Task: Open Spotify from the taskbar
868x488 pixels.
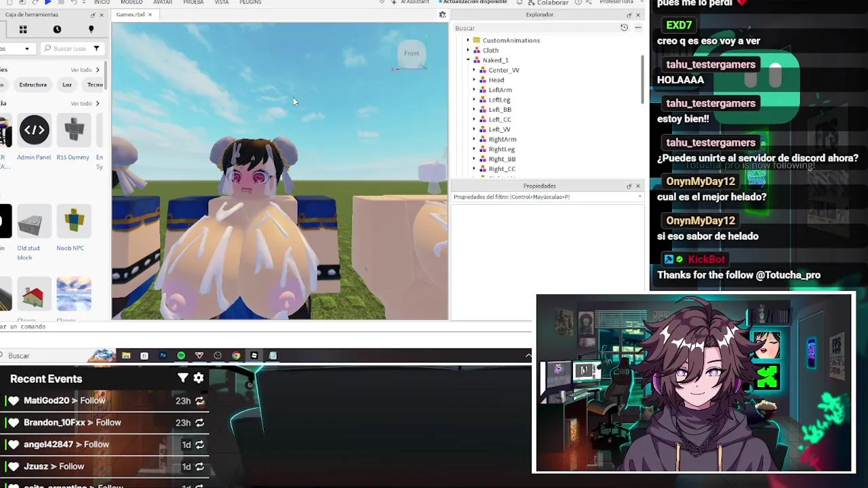Action: pyautogui.click(x=181, y=355)
